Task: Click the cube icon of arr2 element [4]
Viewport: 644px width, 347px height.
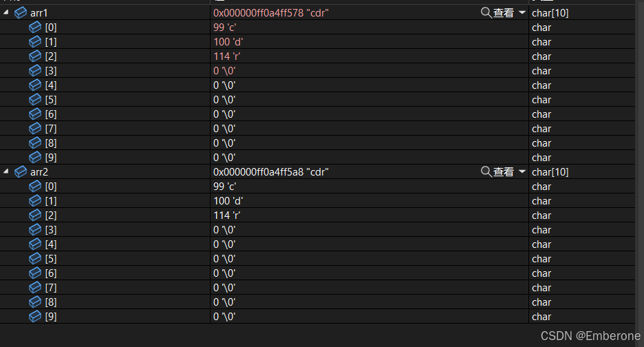Action: tap(35, 244)
